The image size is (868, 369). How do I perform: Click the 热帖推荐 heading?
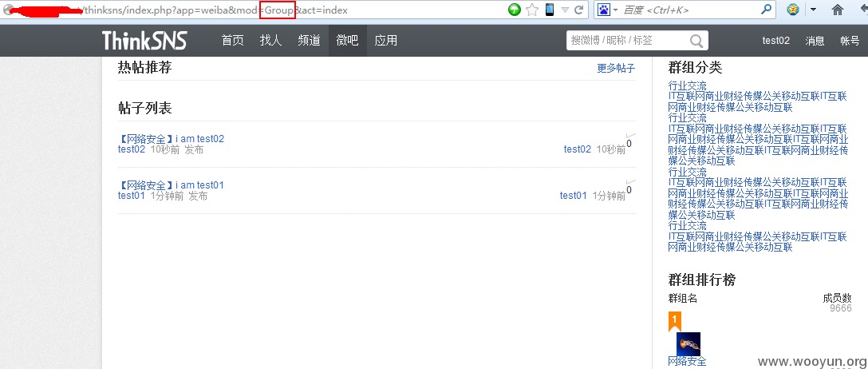144,68
